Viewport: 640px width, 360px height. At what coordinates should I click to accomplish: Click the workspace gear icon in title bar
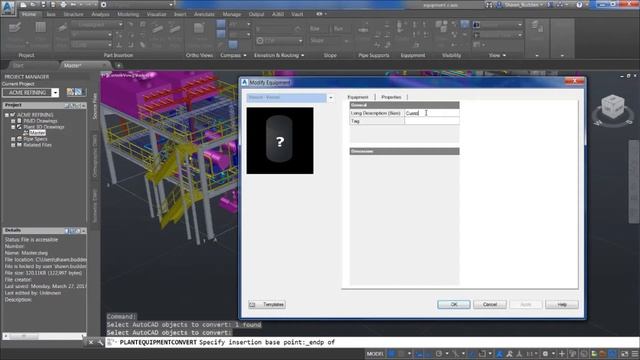104,5
